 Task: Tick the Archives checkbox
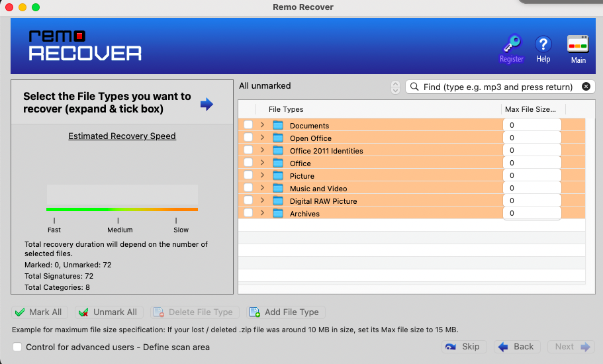coord(248,212)
